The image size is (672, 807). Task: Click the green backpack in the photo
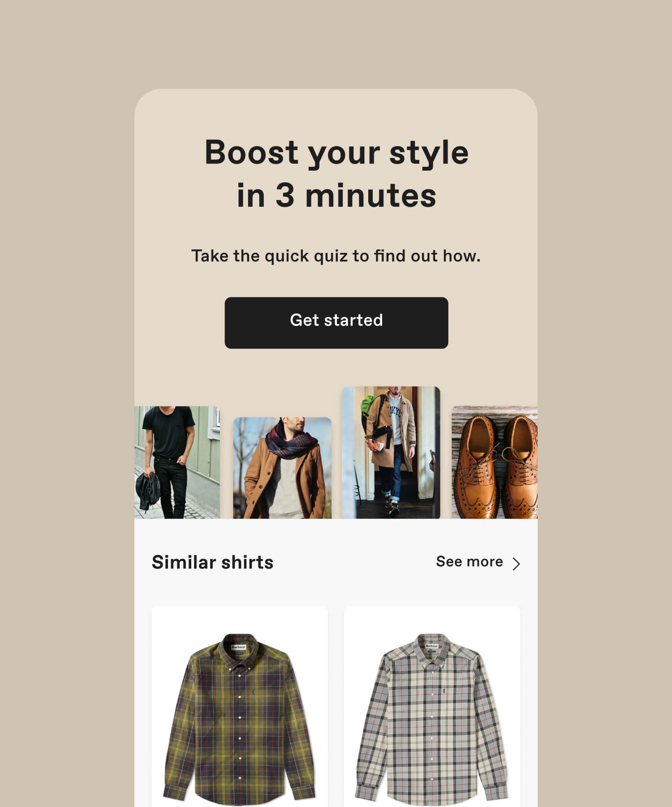tap(370, 408)
